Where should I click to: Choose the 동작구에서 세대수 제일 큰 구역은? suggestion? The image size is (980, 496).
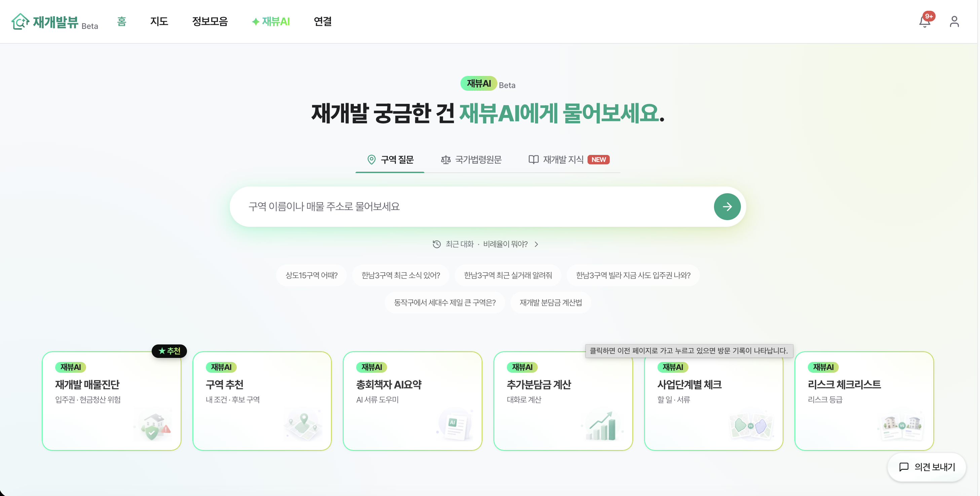click(445, 302)
